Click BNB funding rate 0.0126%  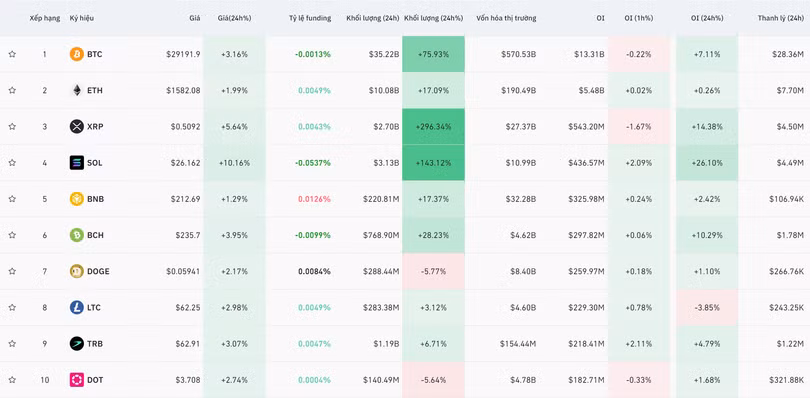click(314, 199)
